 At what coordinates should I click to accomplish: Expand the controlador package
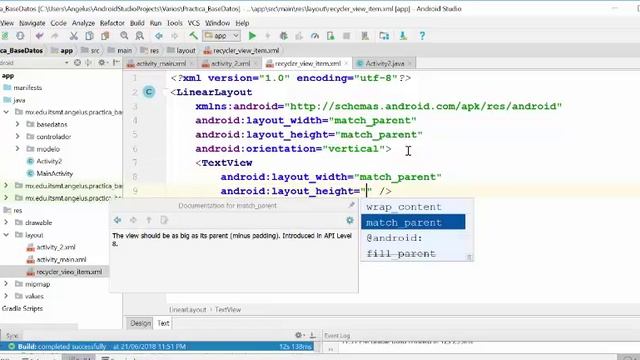point(18,136)
